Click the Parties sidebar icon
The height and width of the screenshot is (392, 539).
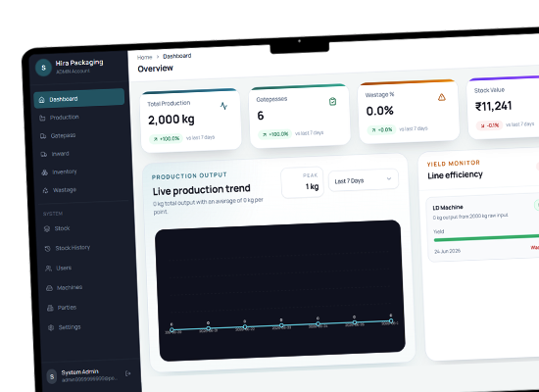(50, 308)
